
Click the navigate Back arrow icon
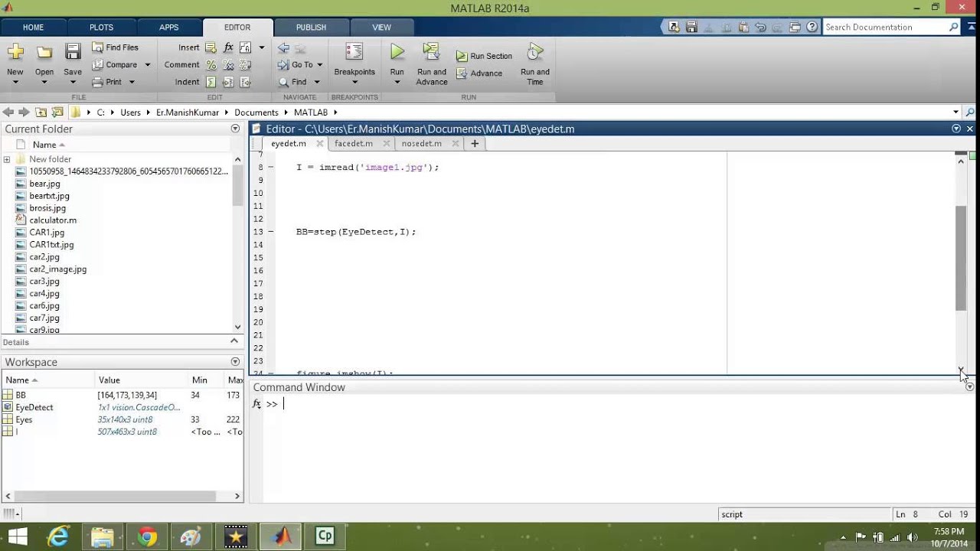coord(283,47)
